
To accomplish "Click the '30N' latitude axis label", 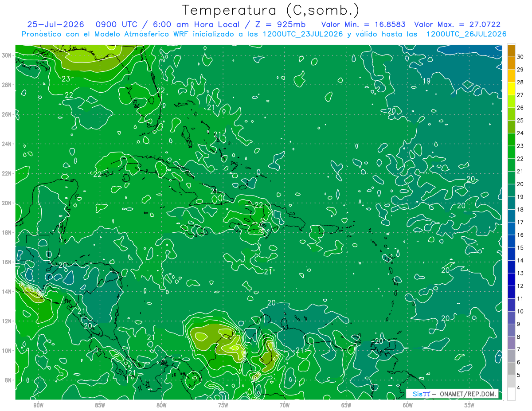I will click(x=7, y=55).
